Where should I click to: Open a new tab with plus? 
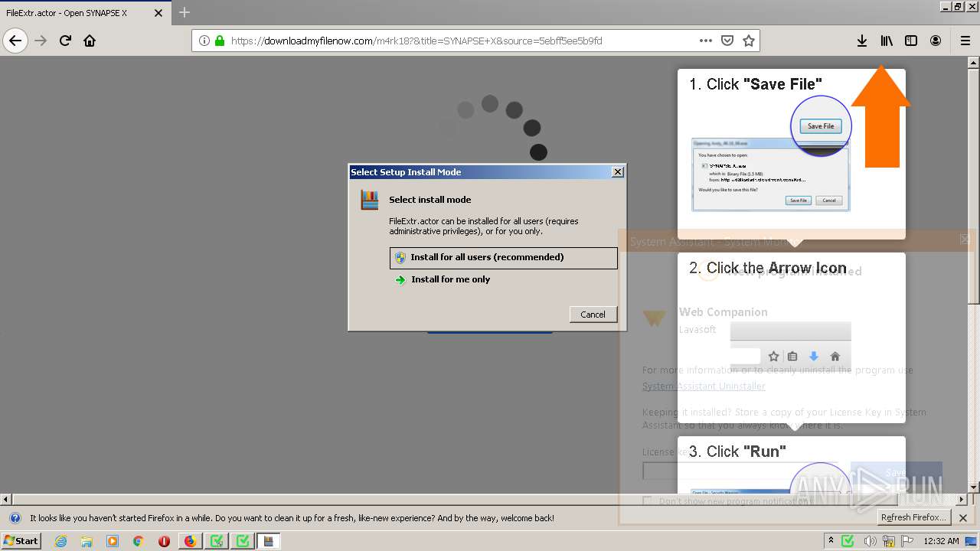point(185,12)
